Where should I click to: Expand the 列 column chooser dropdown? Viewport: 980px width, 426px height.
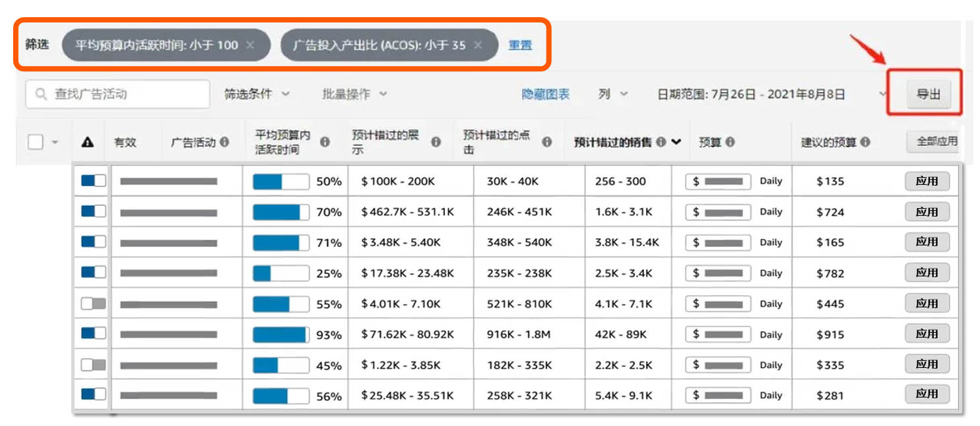(613, 94)
